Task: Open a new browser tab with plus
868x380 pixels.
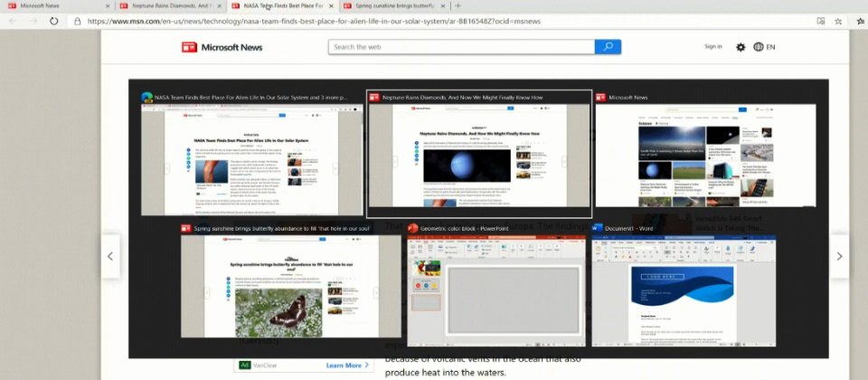Action: point(458,5)
